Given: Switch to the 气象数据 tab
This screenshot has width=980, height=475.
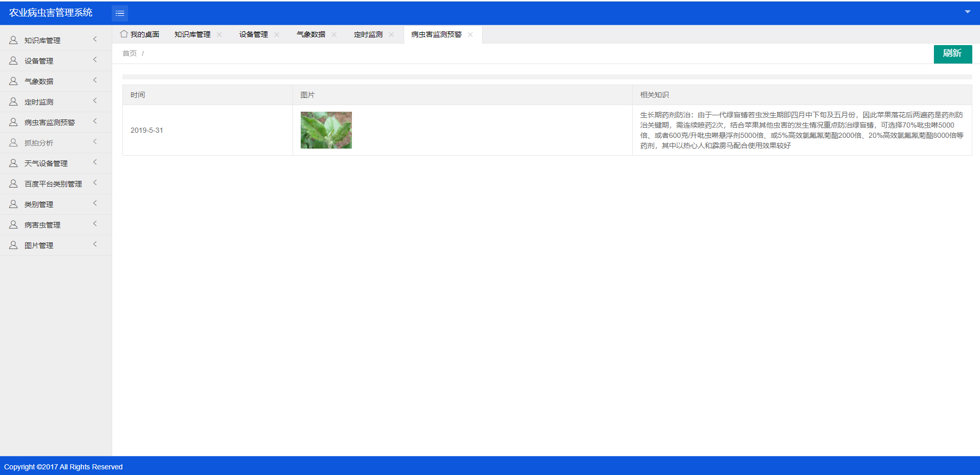Looking at the screenshot, I should (311, 34).
